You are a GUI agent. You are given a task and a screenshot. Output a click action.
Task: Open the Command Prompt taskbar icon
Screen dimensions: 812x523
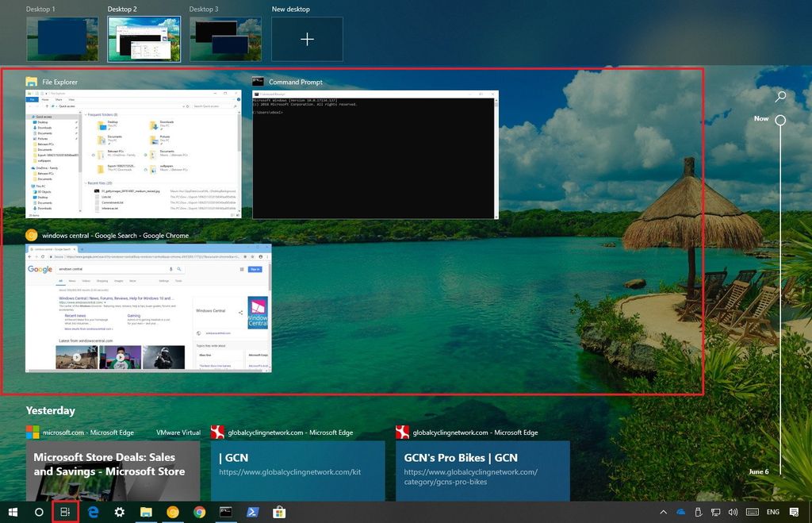point(226,512)
